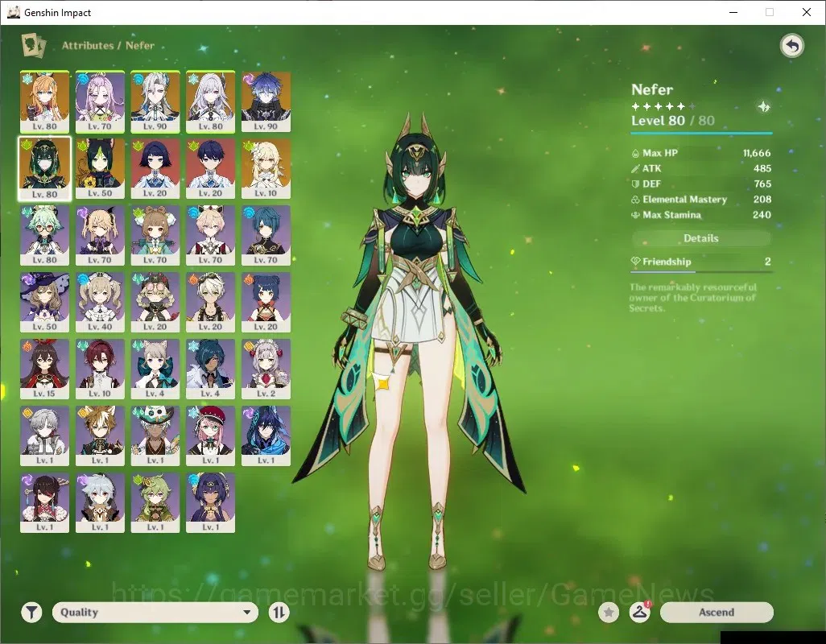
Task: Click the Attributes / Nefer breadcrumb title
Action: [x=108, y=45]
